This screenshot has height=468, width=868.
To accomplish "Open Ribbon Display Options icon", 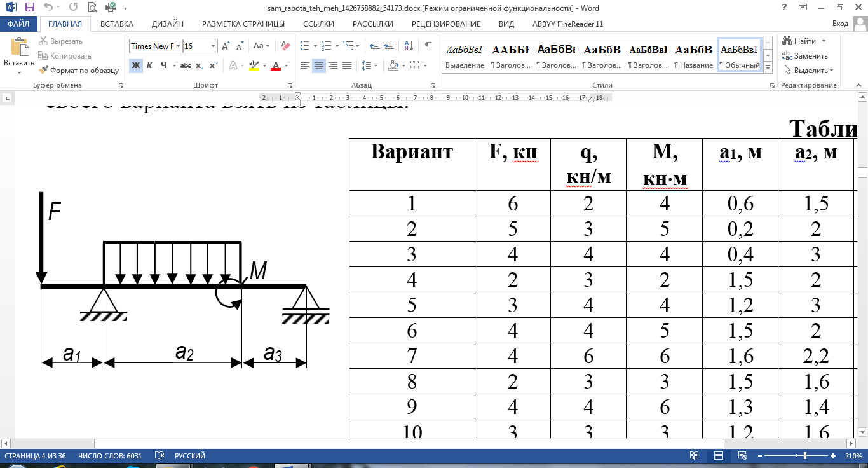I will (803, 8).
